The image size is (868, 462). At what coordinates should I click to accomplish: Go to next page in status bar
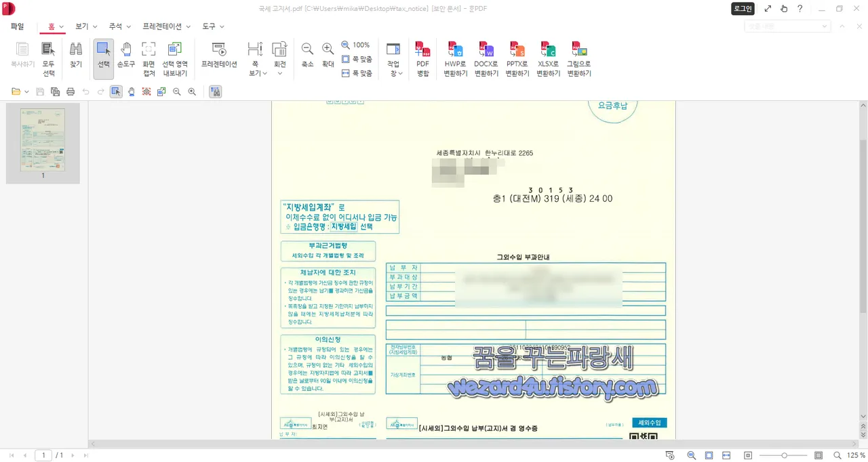tap(73, 456)
